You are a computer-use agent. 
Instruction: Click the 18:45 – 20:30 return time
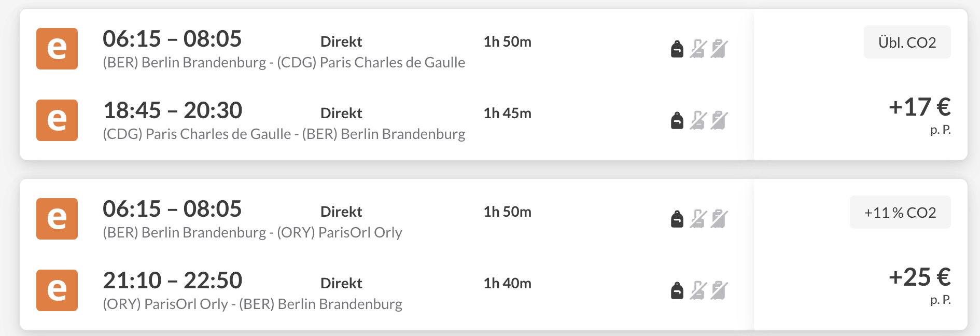point(172,110)
